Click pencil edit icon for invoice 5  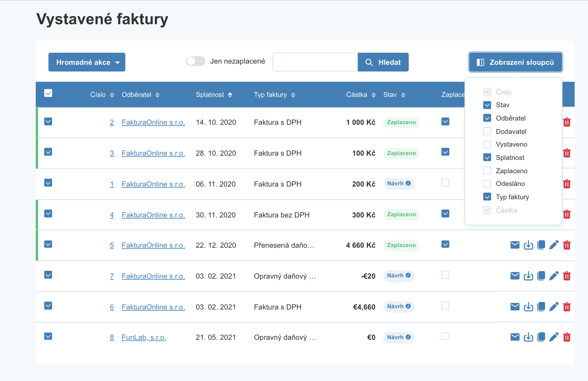[x=554, y=245]
